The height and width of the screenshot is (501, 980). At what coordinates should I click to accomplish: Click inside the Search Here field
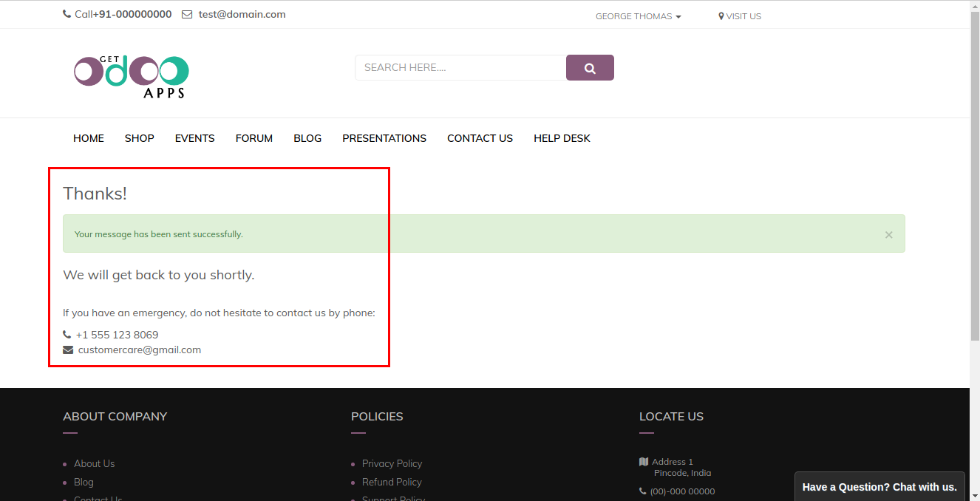tap(460, 68)
